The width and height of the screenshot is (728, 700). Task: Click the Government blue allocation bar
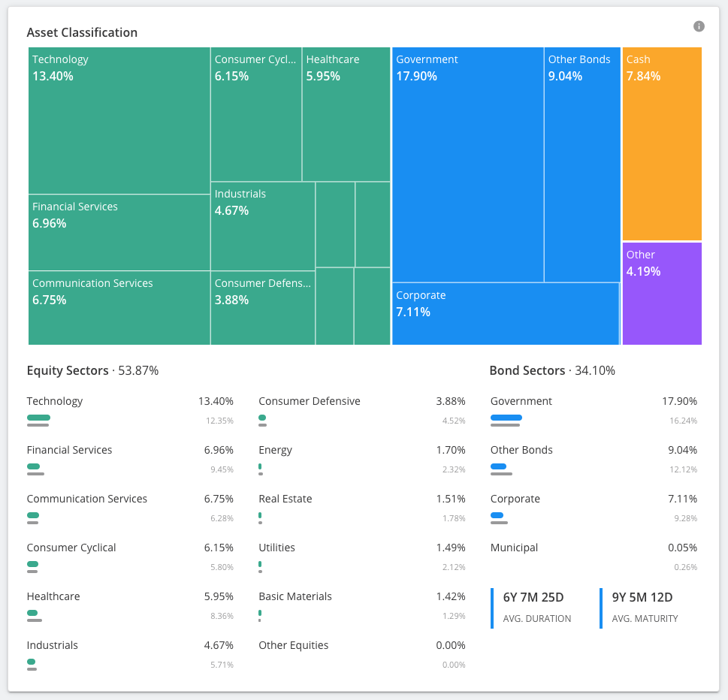coord(506,418)
